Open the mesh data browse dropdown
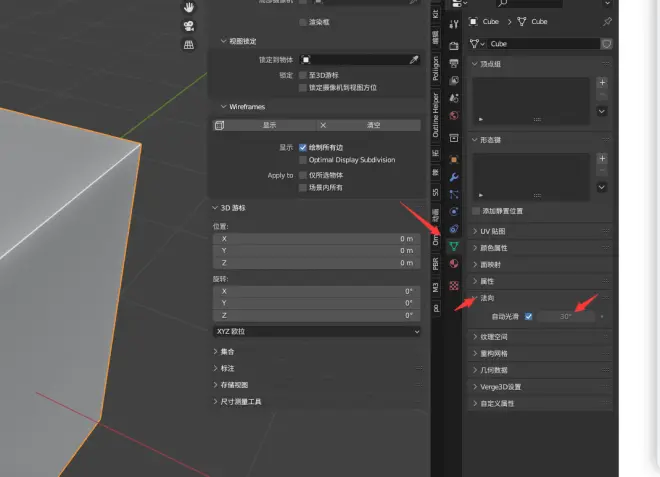Screen dimensions: 660x477 (477, 44)
